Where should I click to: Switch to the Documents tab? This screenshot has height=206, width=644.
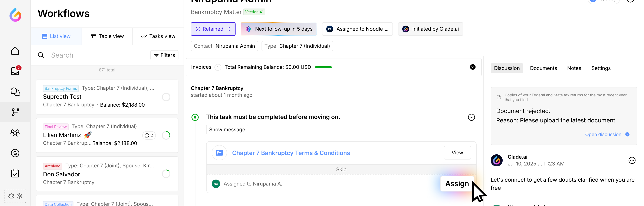tap(543, 68)
